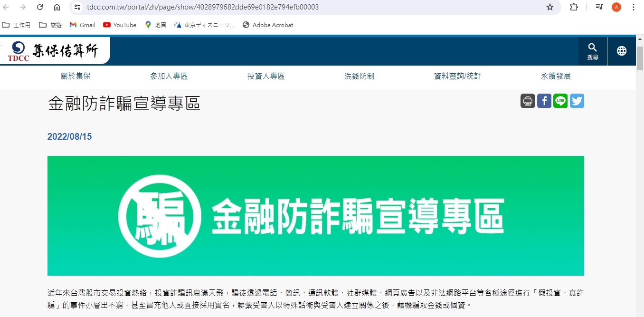Share the article on Twitter
Image resolution: width=644 pixels, height=317 pixels.
pos(577,101)
